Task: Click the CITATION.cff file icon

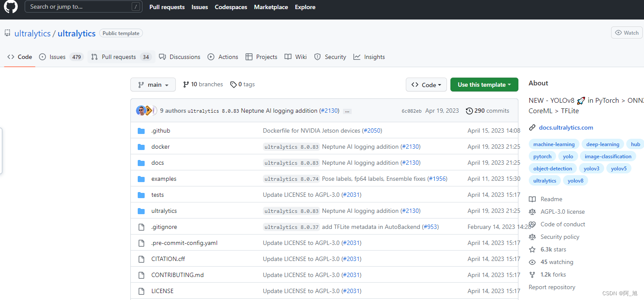Action: pyautogui.click(x=141, y=259)
